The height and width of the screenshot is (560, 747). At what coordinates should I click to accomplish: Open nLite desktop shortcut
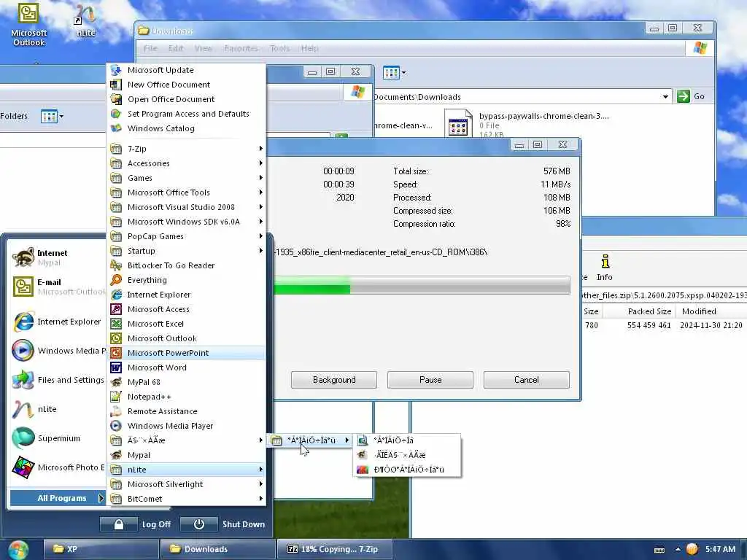pyautogui.click(x=86, y=21)
